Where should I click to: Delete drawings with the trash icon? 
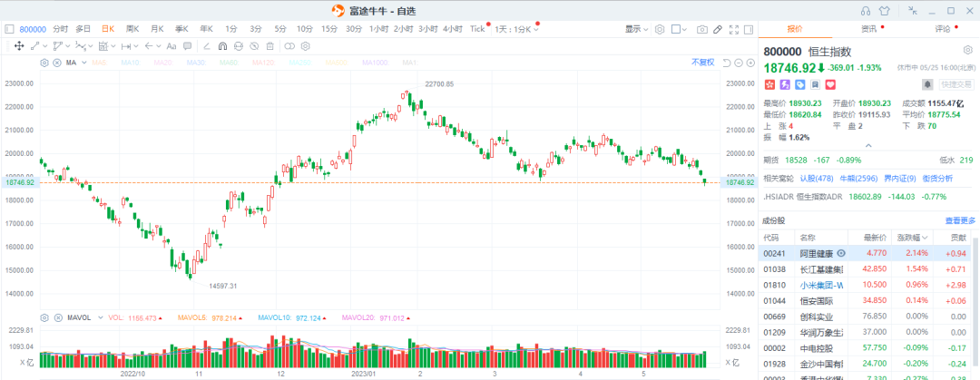(x=270, y=45)
